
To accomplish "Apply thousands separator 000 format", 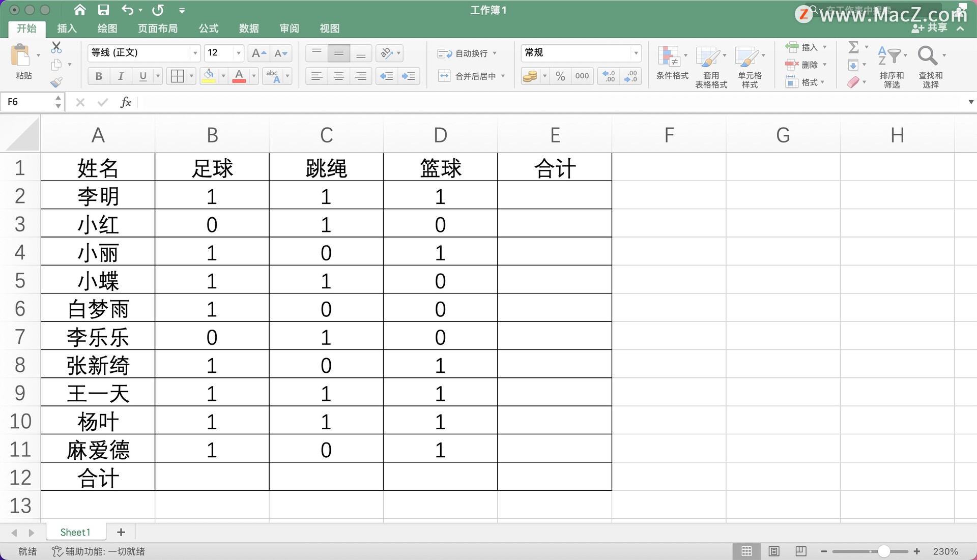I will click(x=582, y=76).
